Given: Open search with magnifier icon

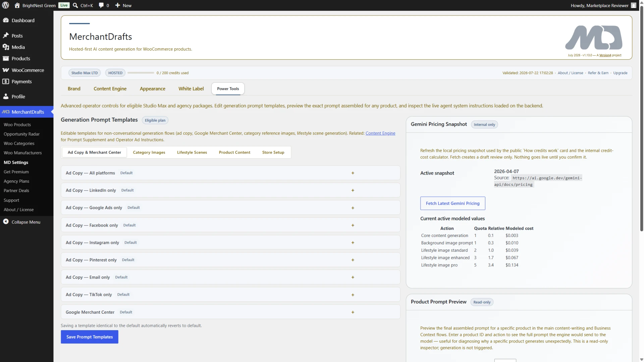Looking at the screenshot, I should coord(75,5).
